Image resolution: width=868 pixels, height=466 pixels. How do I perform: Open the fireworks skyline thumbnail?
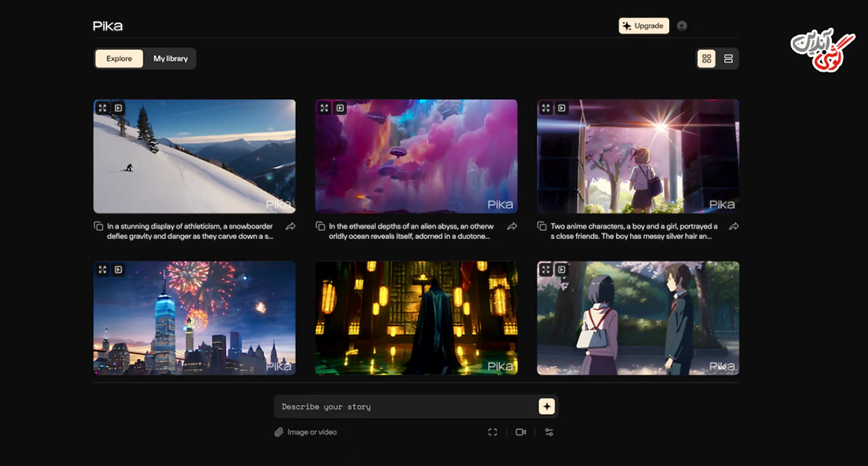point(195,318)
